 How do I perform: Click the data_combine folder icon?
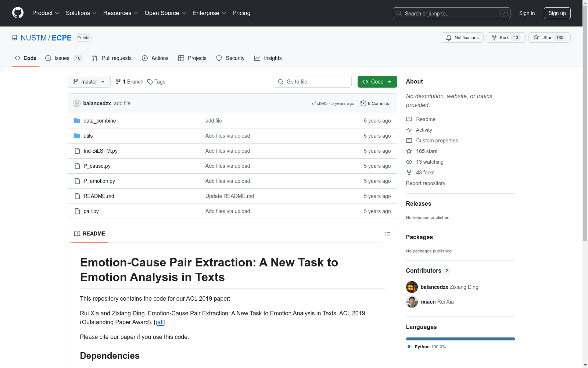(77, 121)
